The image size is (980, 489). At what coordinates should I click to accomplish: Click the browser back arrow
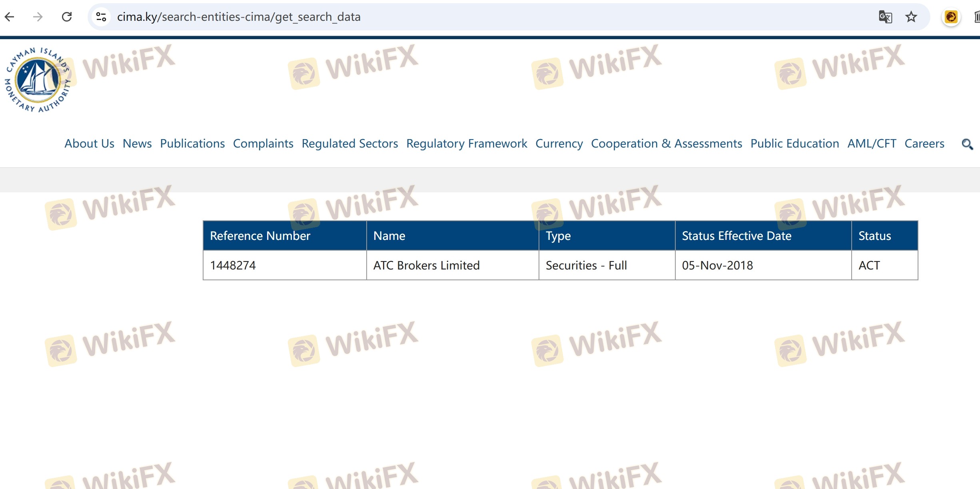(10, 17)
